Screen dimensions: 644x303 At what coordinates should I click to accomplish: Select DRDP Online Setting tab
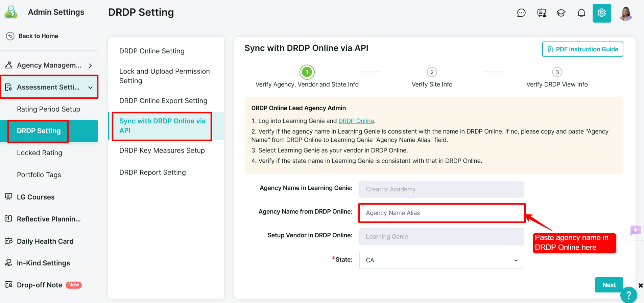tap(152, 51)
